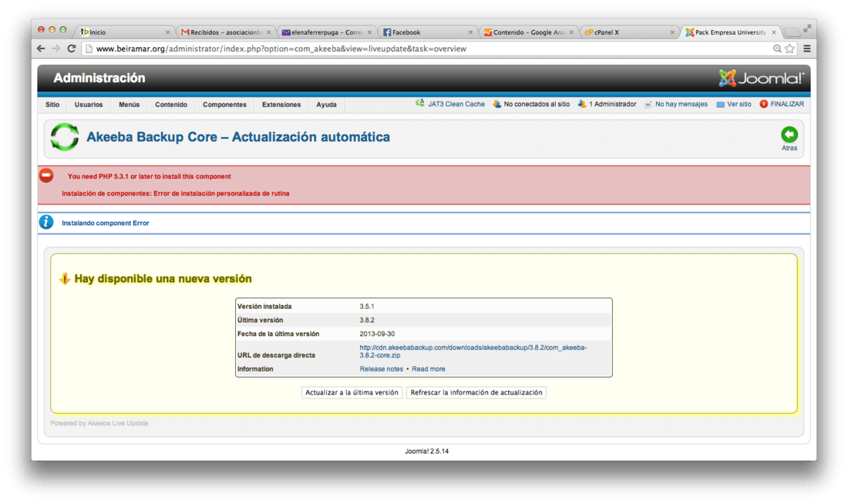848x504 pixels.
Task: Click the FINALIZAR logout icon
Action: click(764, 104)
